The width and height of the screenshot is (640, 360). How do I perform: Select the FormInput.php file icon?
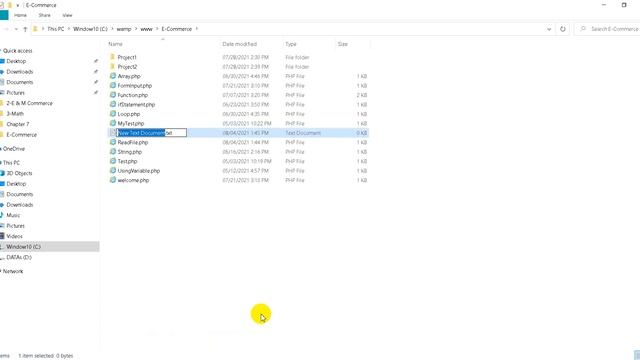click(113, 85)
